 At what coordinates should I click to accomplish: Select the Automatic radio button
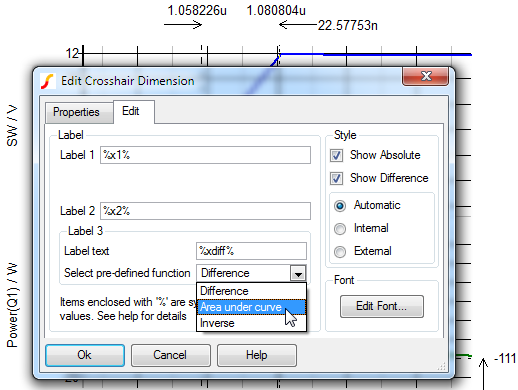[x=340, y=206]
